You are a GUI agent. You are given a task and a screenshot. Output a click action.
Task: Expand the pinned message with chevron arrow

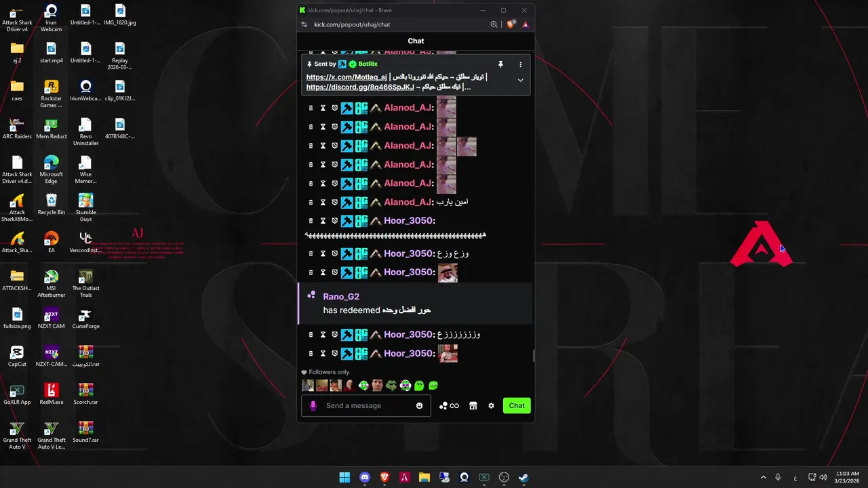(520, 80)
